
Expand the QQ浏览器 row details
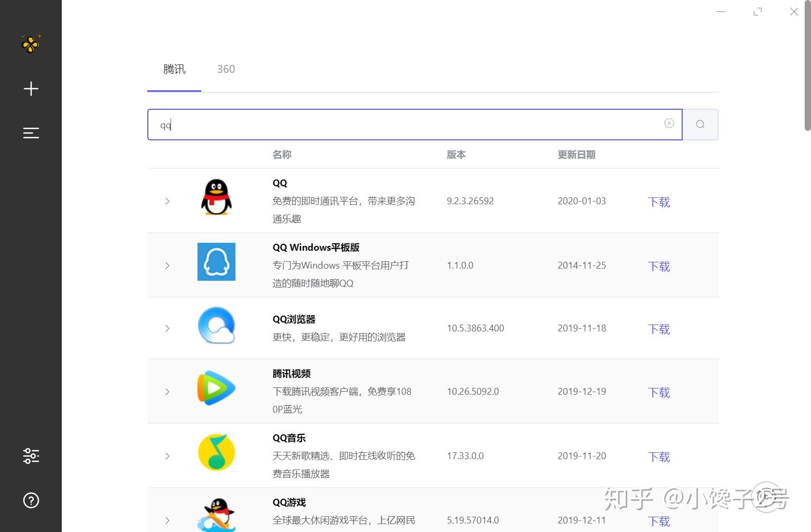tap(167, 328)
